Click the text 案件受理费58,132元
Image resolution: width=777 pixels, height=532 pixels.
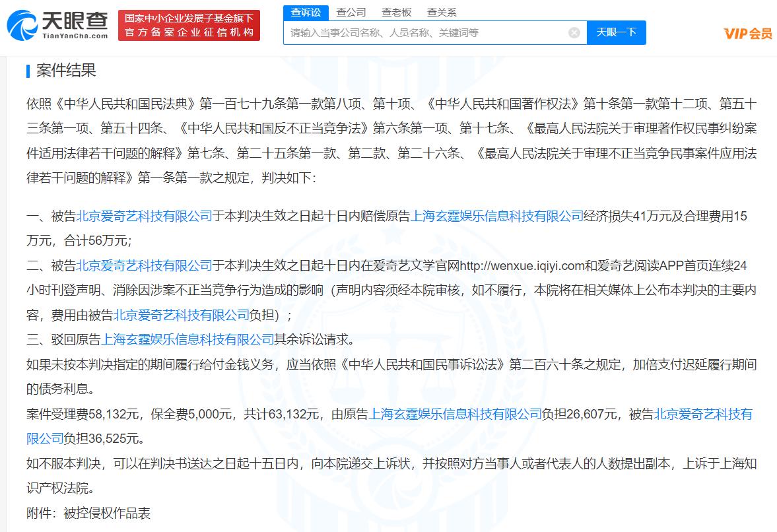click(83, 414)
